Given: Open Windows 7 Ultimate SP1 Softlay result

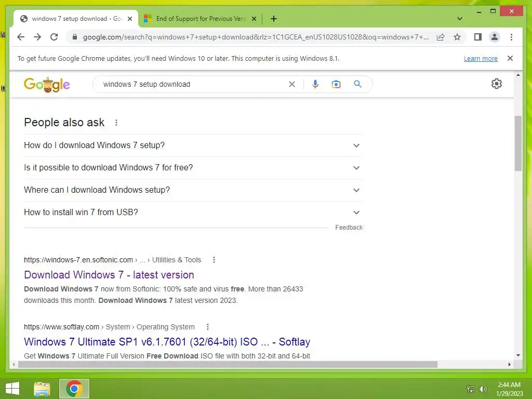Looking at the screenshot, I should coord(167,342).
